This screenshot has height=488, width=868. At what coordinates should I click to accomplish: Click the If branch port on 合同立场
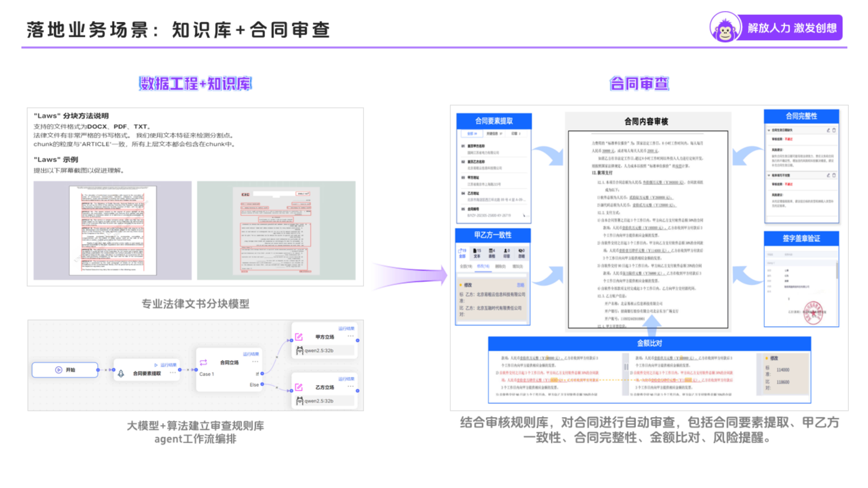(x=262, y=373)
